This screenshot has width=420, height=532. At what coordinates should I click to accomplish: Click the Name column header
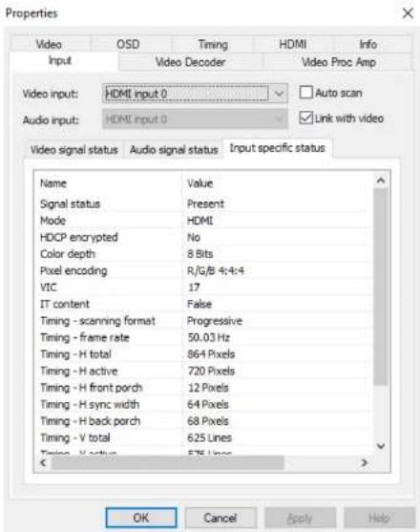pyautogui.click(x=109, y=183)
